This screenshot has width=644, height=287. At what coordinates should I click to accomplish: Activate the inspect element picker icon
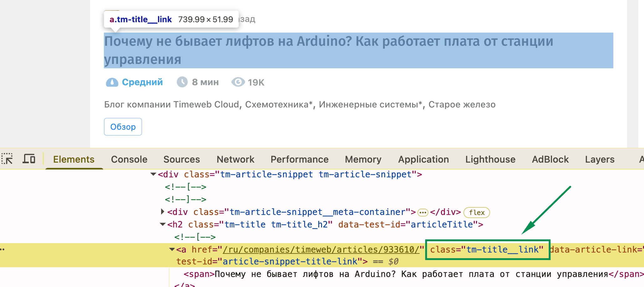[7, 159]
